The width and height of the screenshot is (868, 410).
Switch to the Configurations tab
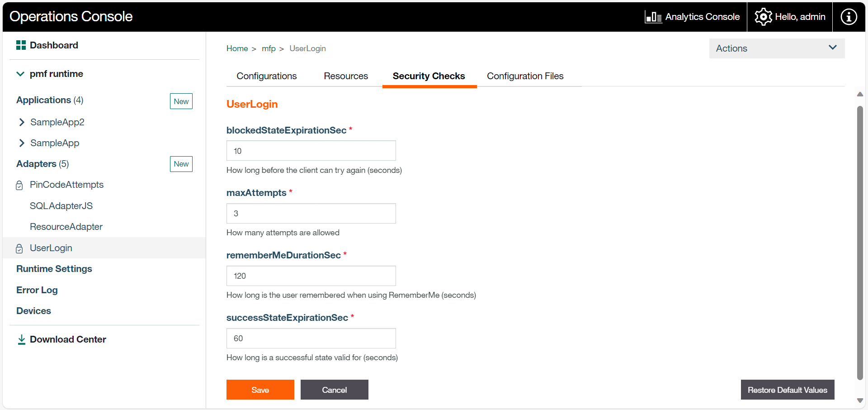click(x=266, y=76)
